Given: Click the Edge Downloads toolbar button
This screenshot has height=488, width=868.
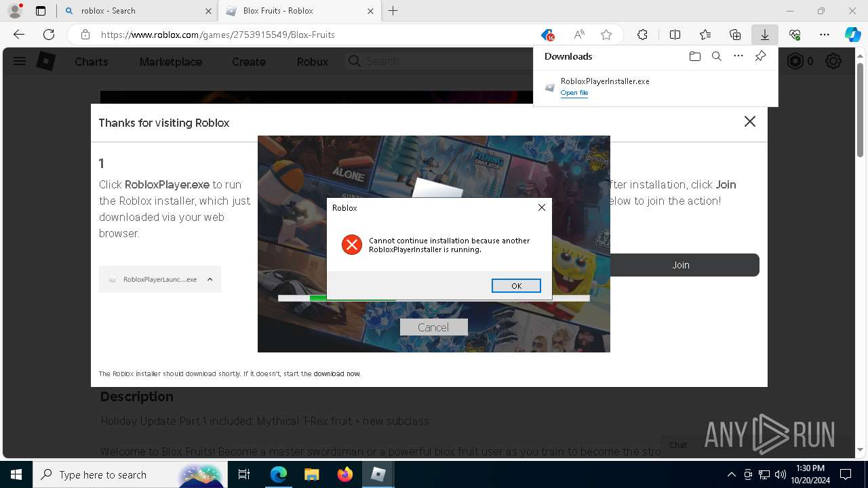Looking at the screenshot, I should [764, 35].
